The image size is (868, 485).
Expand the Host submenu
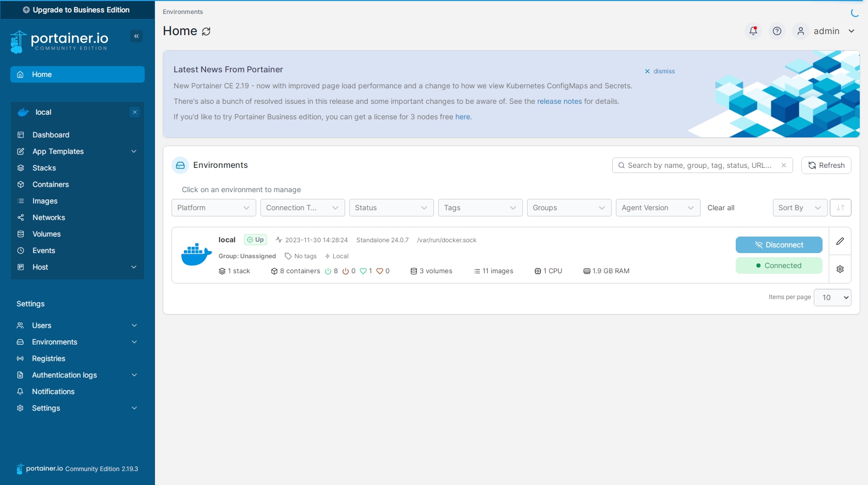point(134,267)
